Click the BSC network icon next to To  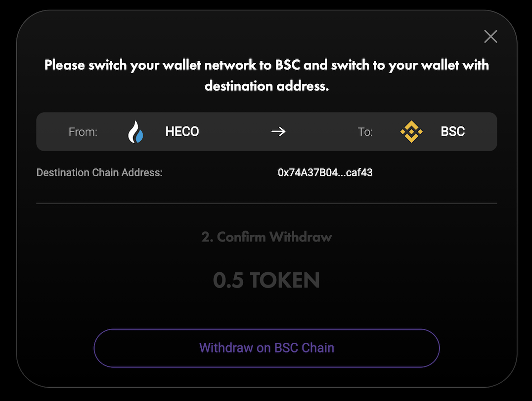point(411,131)
